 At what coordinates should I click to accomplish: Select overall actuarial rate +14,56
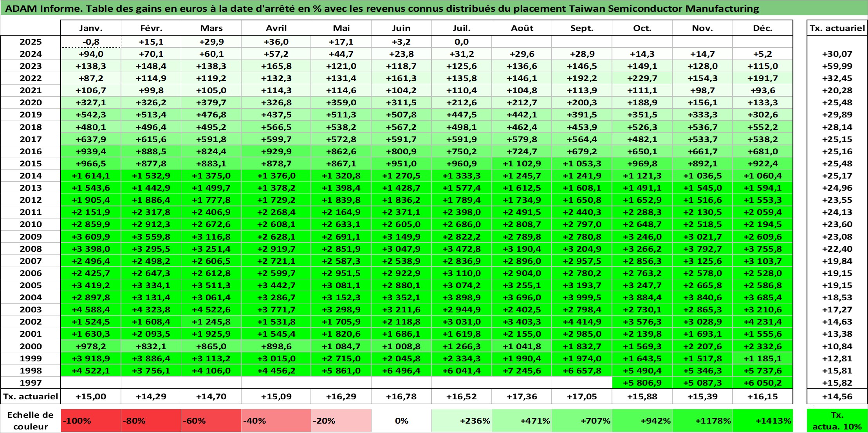(837, 396)
